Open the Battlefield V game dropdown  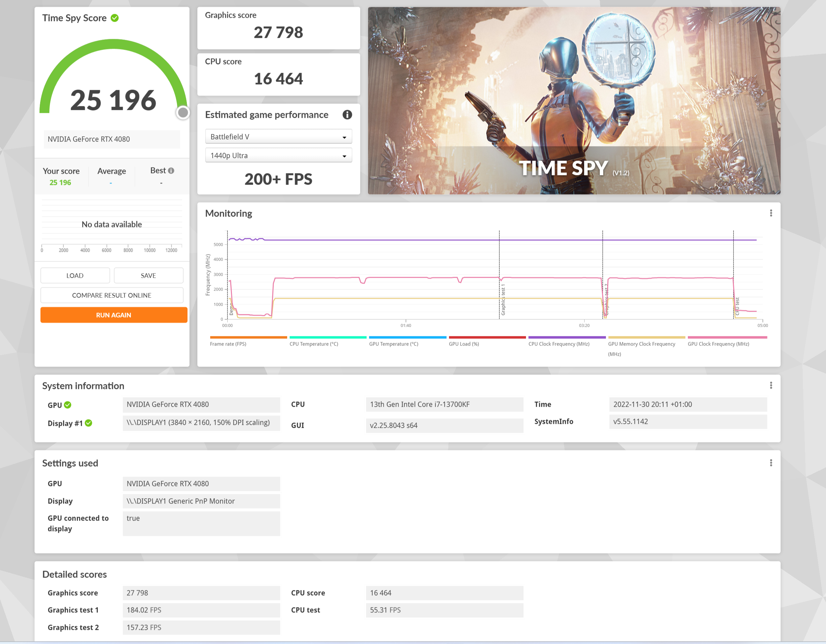[x=278, y=137]
